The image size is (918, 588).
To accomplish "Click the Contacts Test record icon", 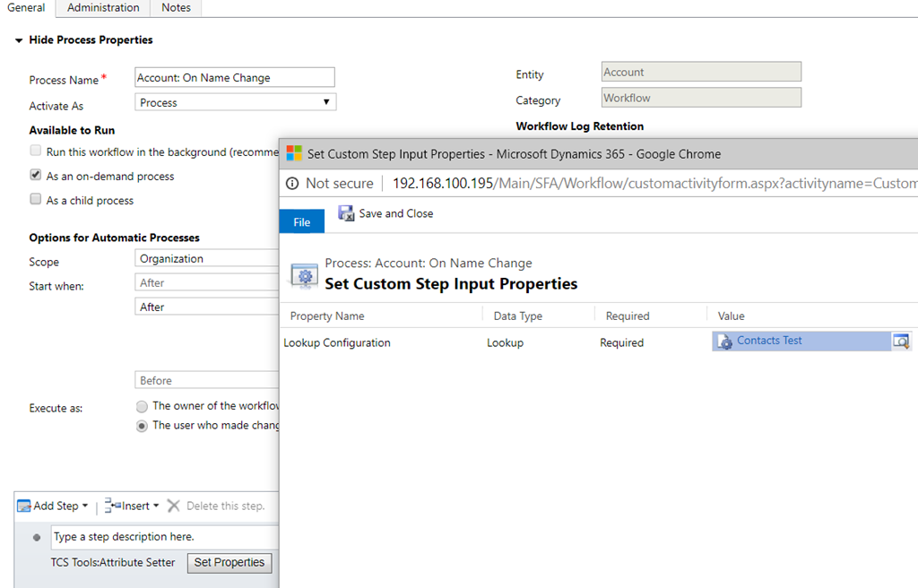I will coord(724,342).
